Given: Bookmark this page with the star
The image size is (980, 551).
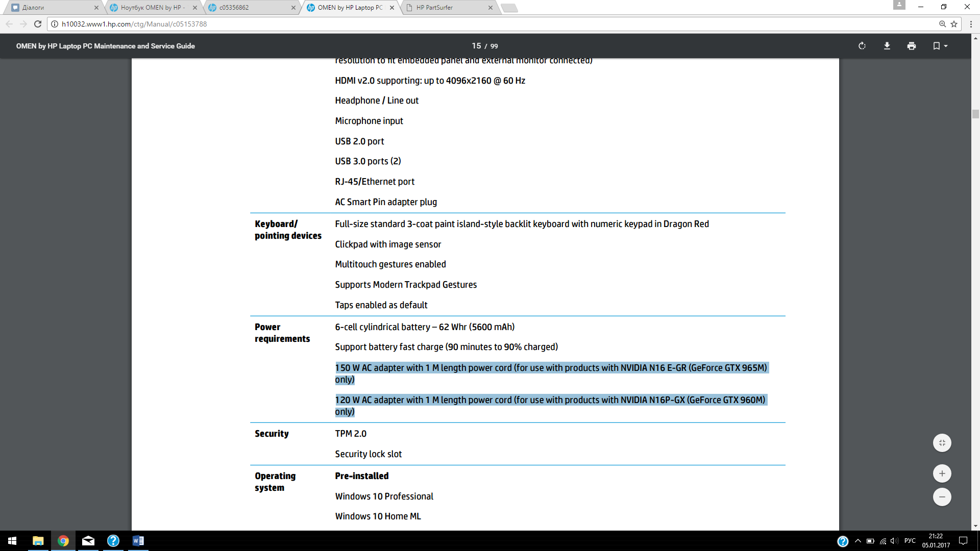Looking at the screenshot, I should point(954,24).
